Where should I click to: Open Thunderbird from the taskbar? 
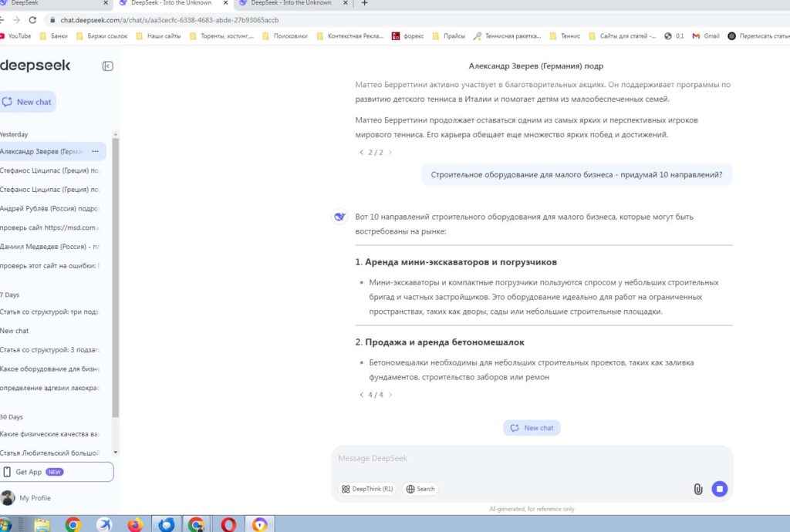point(167,524)
